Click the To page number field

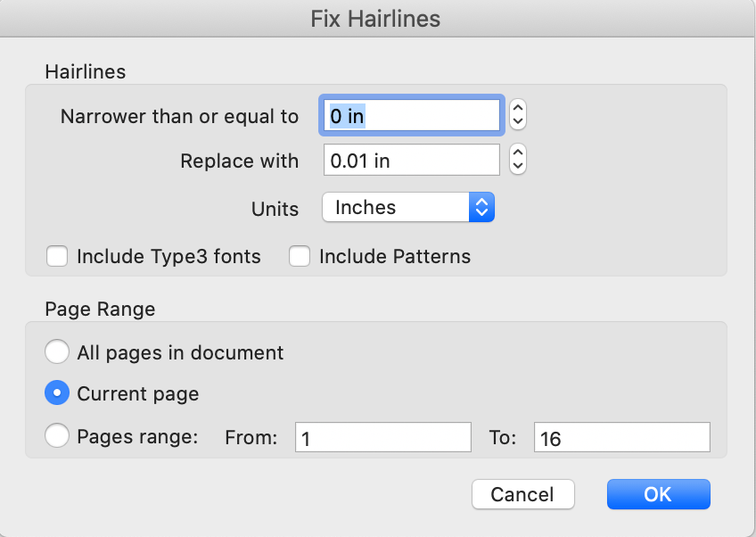coord(621,437)
